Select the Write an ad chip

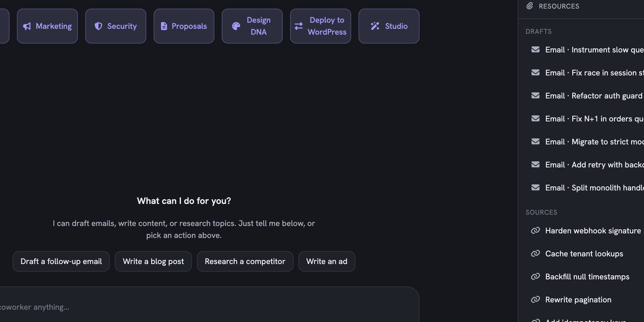click(x=327, y=261)
